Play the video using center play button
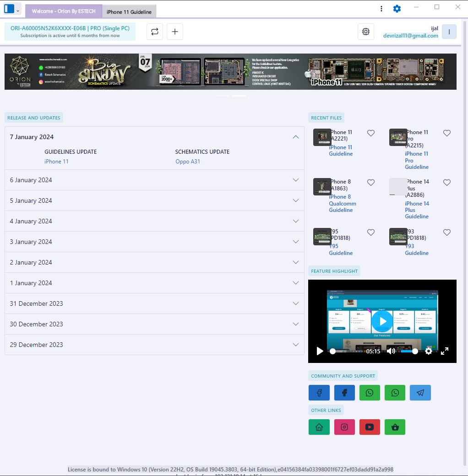The width and height of the screenshot is (468, 476). point(382,321)
